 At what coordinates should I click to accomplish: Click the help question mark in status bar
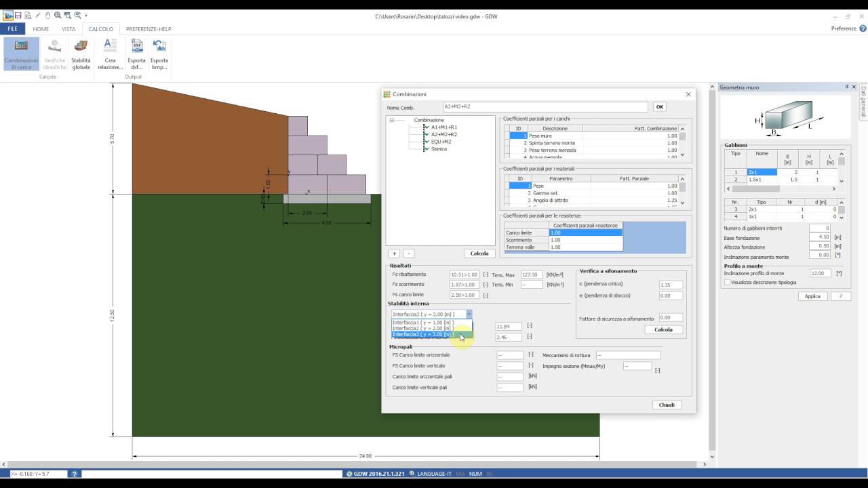75,474
